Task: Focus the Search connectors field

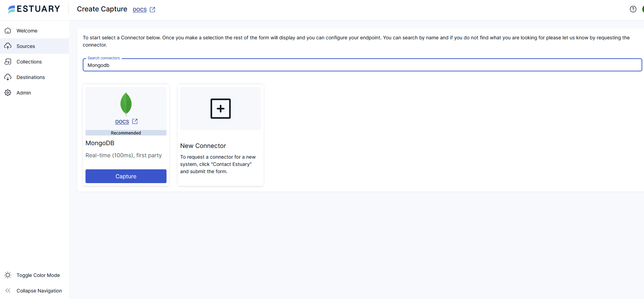Action: 362,65
